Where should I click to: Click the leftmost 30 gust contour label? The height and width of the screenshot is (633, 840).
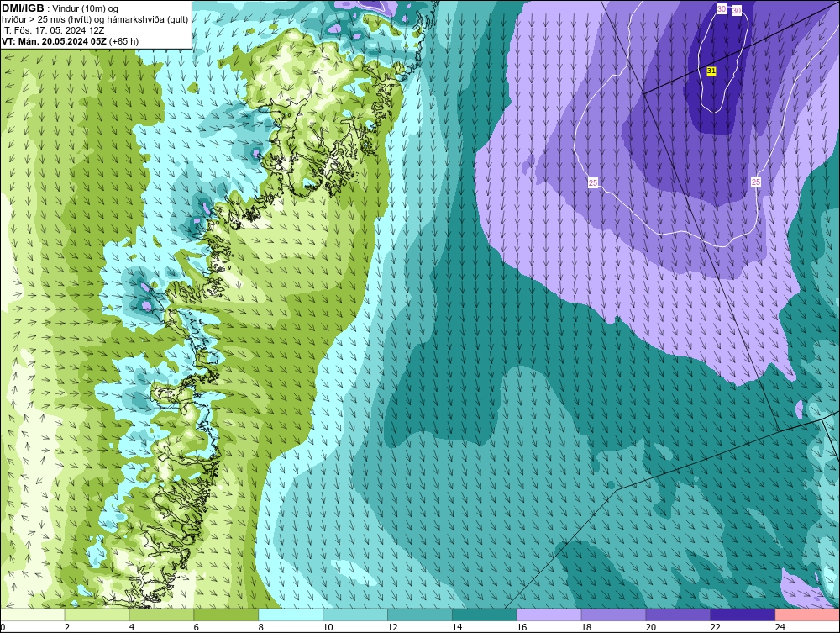pos(721,8)
